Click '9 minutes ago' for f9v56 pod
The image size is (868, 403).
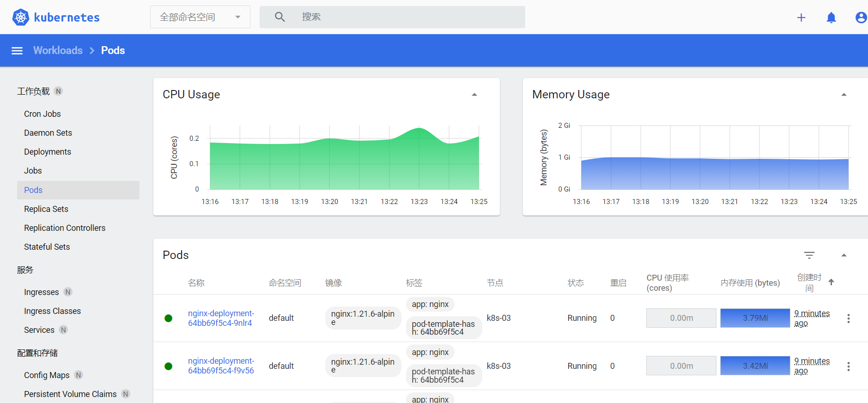point(812,366)
